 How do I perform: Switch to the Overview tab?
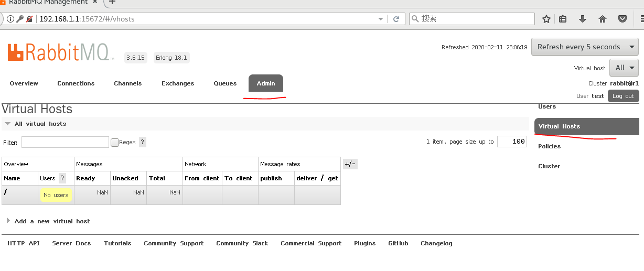(x=24, y=83)
